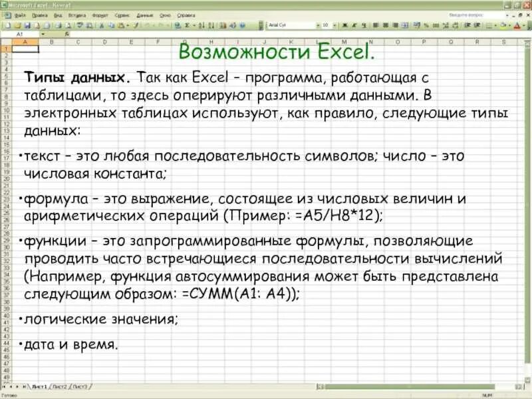Click the AutoSum sigma icon
The image size is (532, 399).
[x=187, y=25]
